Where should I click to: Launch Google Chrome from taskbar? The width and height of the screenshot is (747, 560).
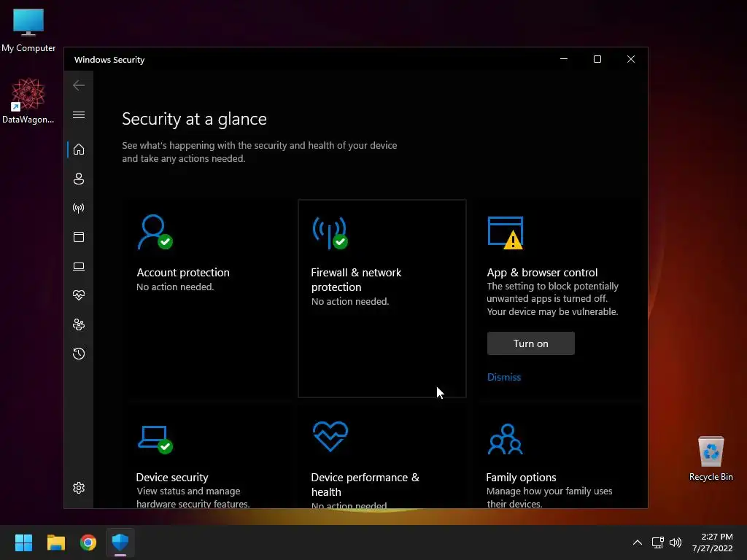pyautogui.click(x=88, y=542)
